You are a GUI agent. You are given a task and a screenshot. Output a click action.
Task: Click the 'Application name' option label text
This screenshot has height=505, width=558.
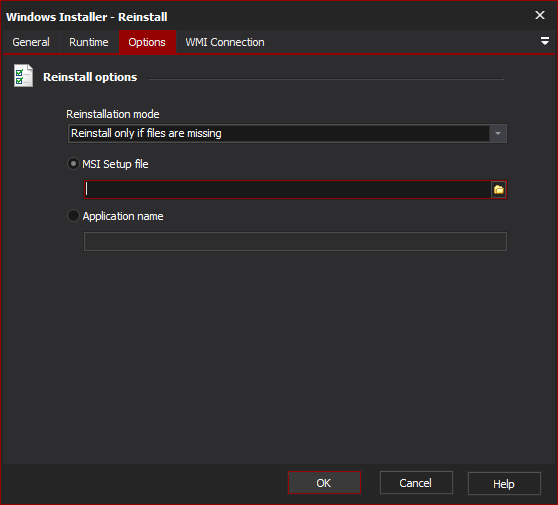123,216
